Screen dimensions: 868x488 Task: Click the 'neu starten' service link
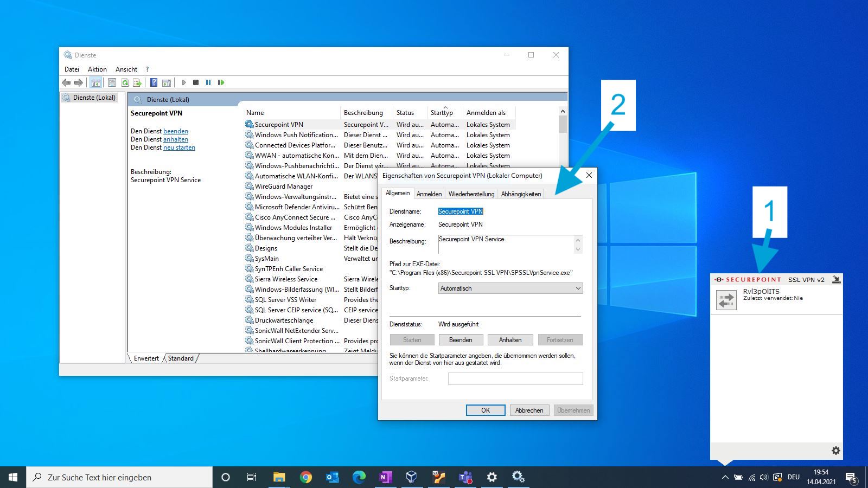tap(179, 147)
